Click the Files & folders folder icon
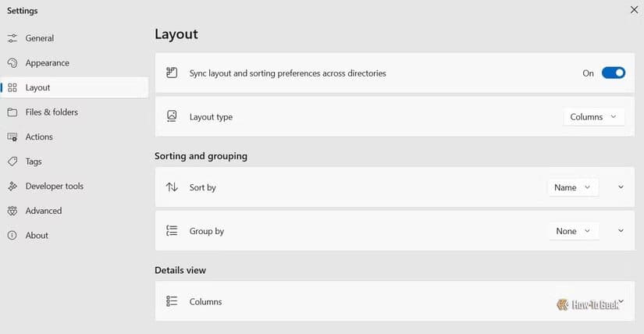Screen dimensions: 644x334 coord(12,112)
